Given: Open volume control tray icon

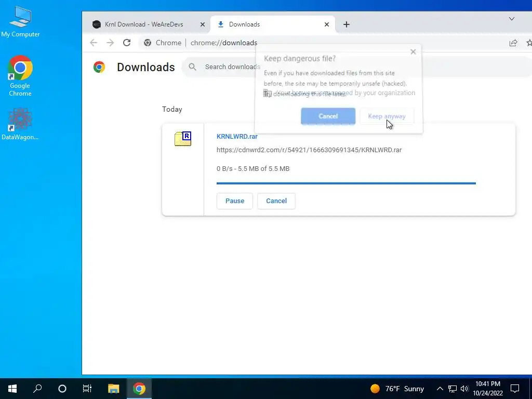Looking at the screenshot, I should [464, 389].
